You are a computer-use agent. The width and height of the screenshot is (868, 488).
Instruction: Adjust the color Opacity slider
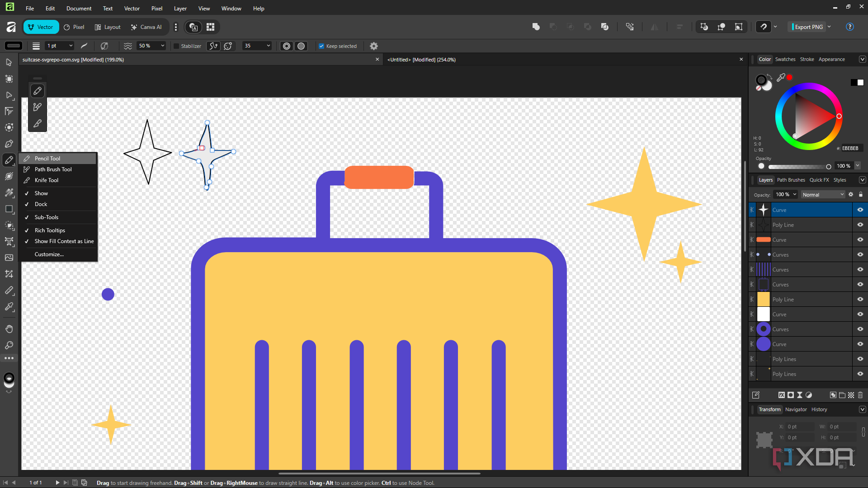798,167
